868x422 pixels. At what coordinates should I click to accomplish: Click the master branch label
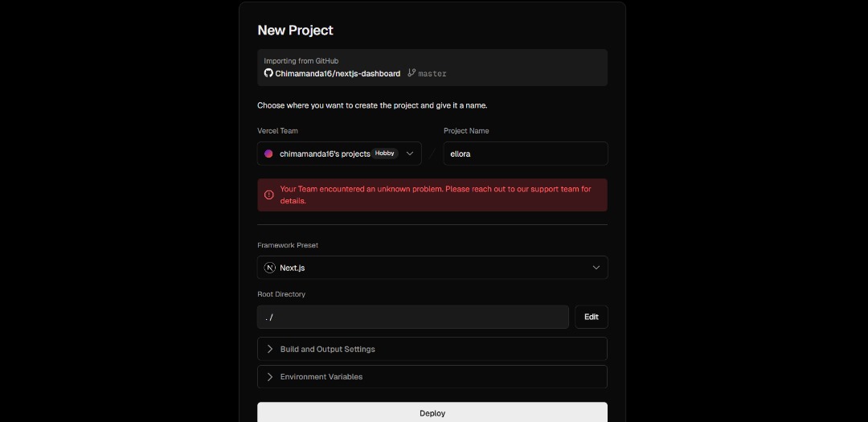pos(432,73)
